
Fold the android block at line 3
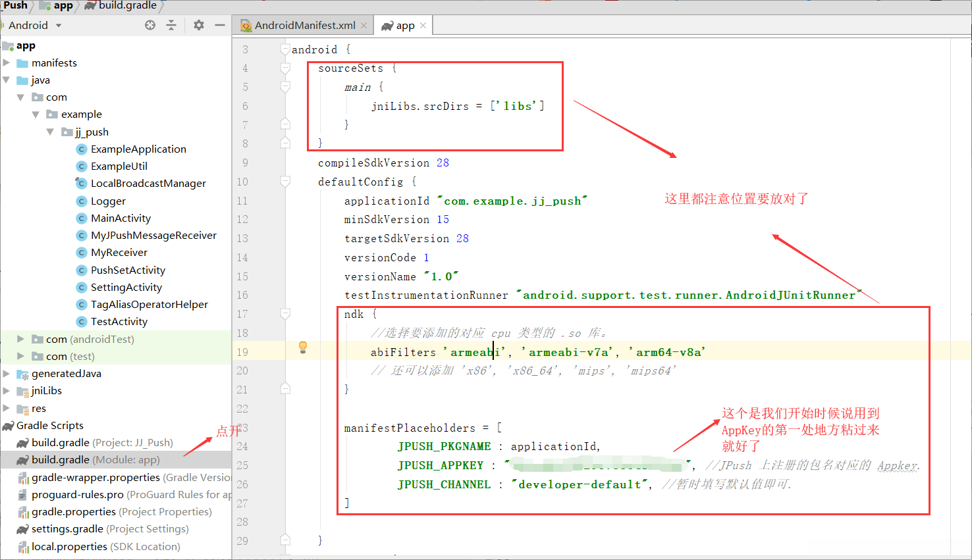point(285,49)
